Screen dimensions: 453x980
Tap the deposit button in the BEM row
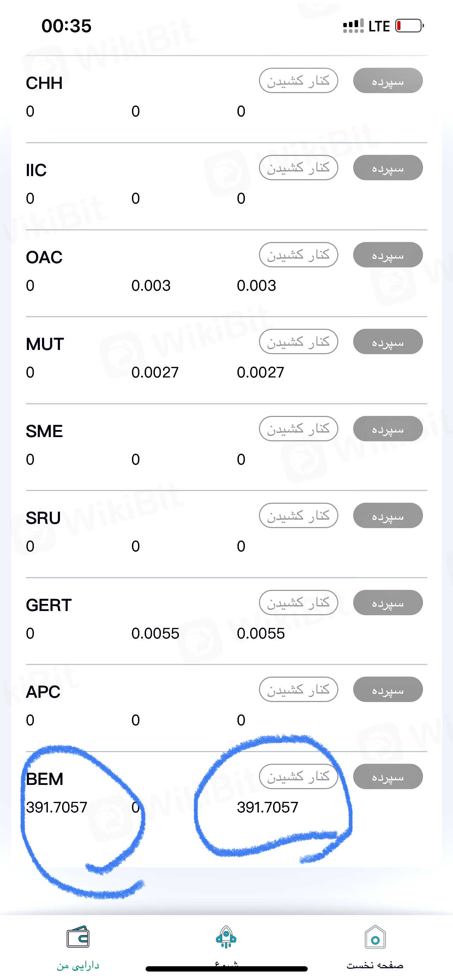pyautogui.click(x=388, y=776)
